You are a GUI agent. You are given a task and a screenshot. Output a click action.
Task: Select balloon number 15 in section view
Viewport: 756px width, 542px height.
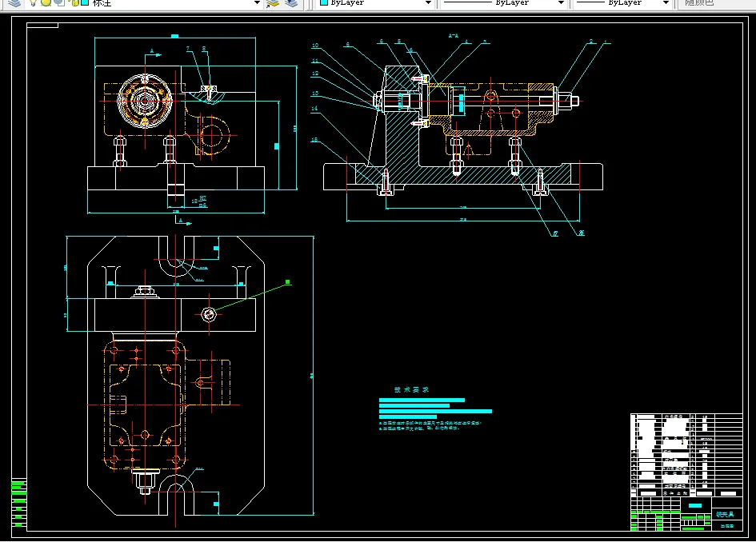[x=314, y=140]
